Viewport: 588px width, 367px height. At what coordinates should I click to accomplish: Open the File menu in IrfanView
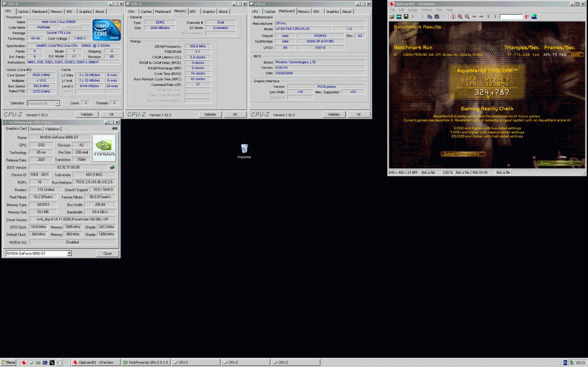coord(392,10)
